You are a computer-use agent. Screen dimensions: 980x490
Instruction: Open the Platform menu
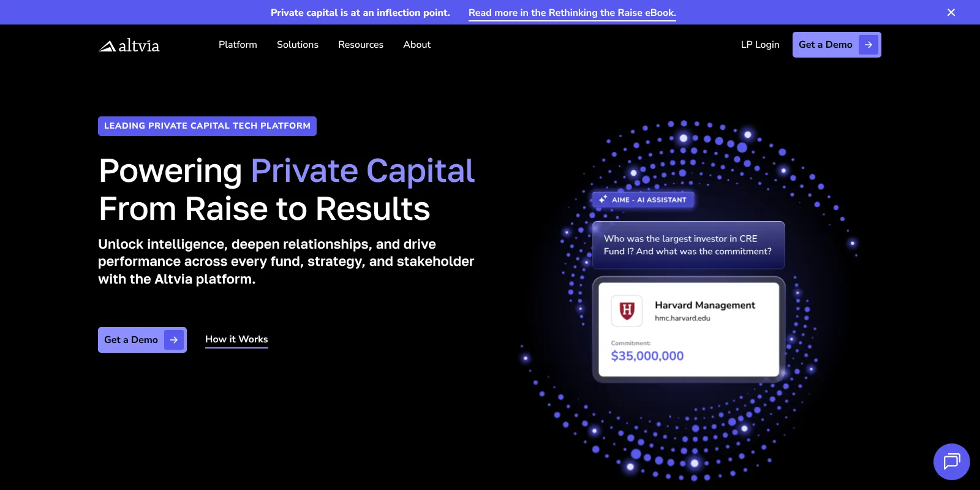click(238, 45)
